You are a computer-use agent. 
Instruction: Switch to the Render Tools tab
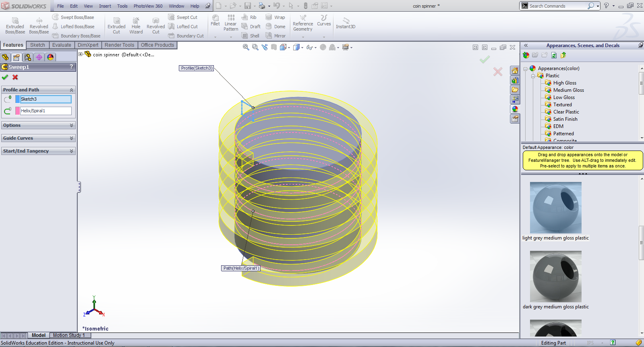pos(119,45)
